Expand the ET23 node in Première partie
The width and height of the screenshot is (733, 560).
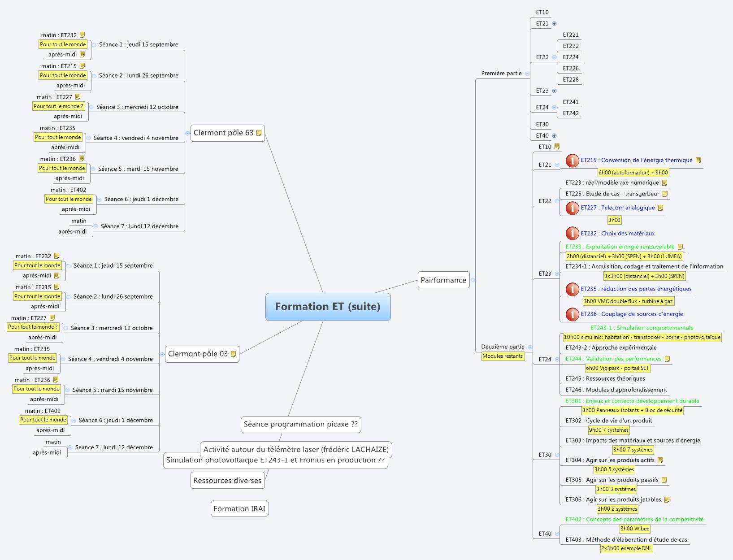point(555,91)
